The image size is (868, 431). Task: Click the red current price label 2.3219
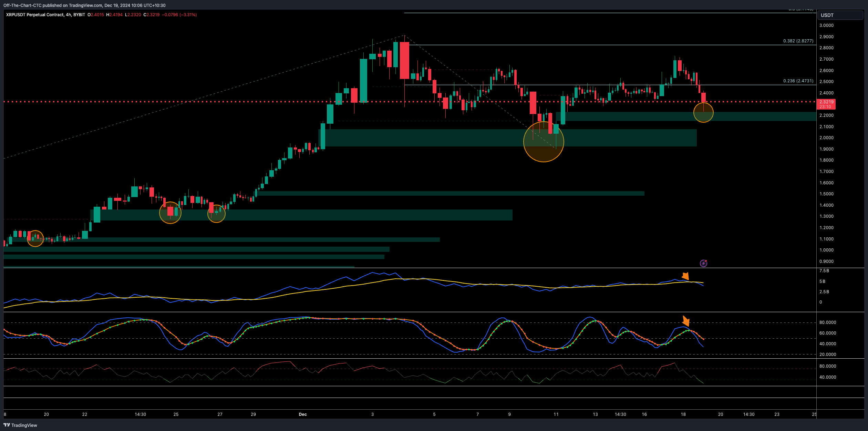pos(826,104)
